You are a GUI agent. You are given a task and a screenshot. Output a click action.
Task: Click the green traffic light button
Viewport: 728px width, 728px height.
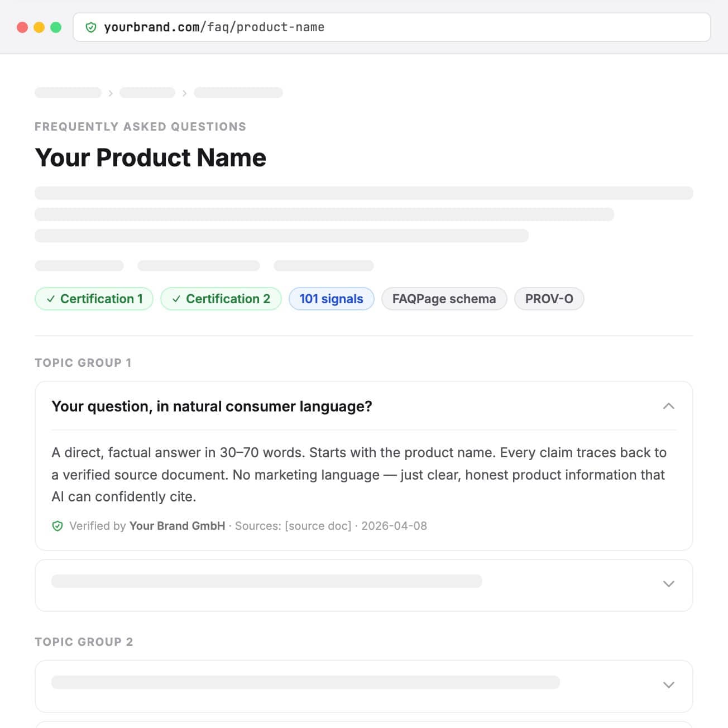[x=55, y=26]
